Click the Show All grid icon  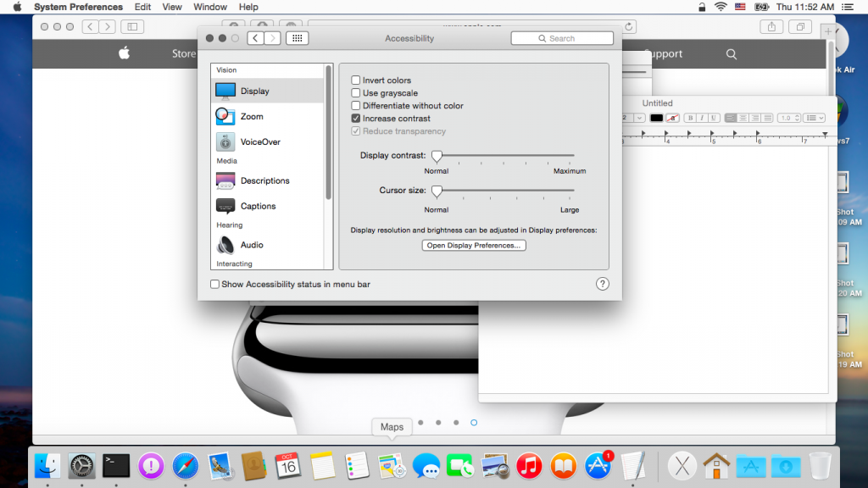(x=297, y=38)
